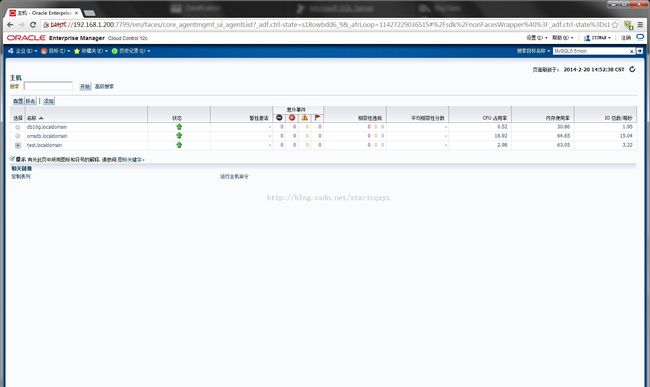650x387 pixels.
Task: Select the omsdb.localdomain radio button
Action: click(x=17, y=136)
